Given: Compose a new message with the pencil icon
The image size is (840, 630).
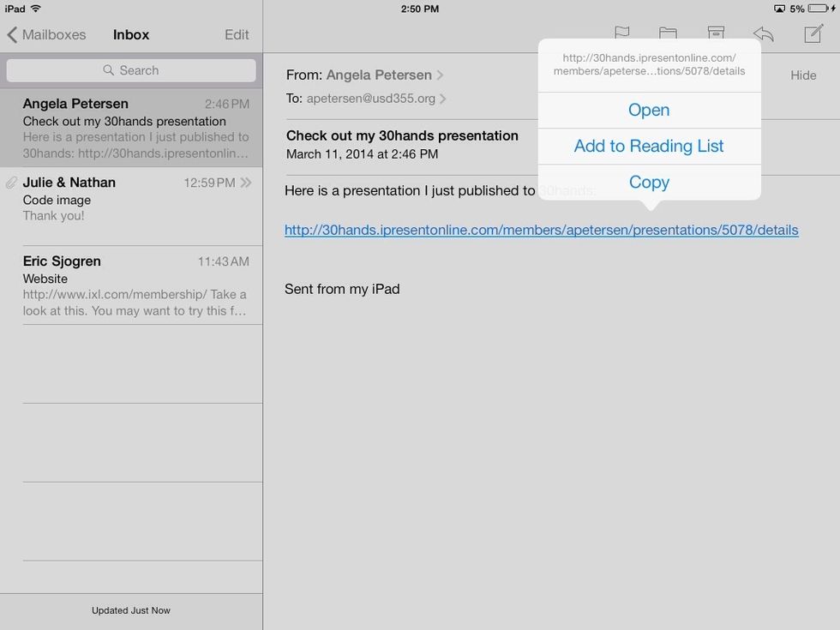Looking at the screenshot, I should [813, 33].
